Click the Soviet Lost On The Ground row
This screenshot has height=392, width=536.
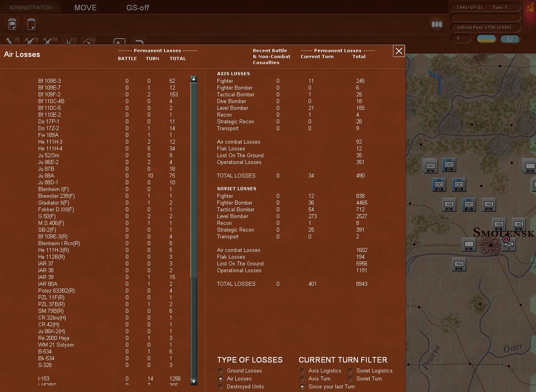point(292,263)
